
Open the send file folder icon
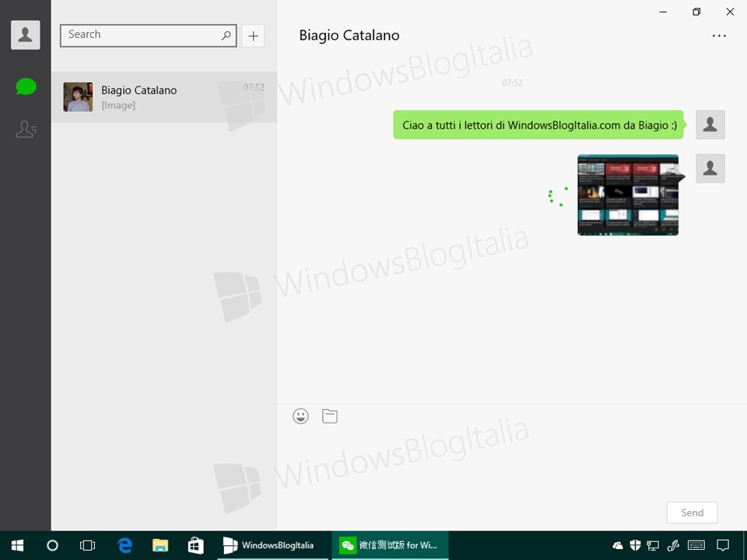pos(330,416)
